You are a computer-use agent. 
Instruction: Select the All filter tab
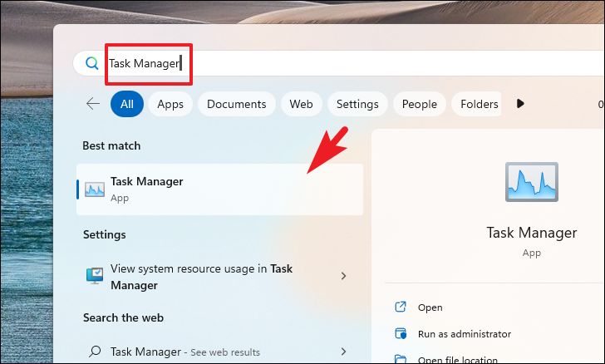127,104
